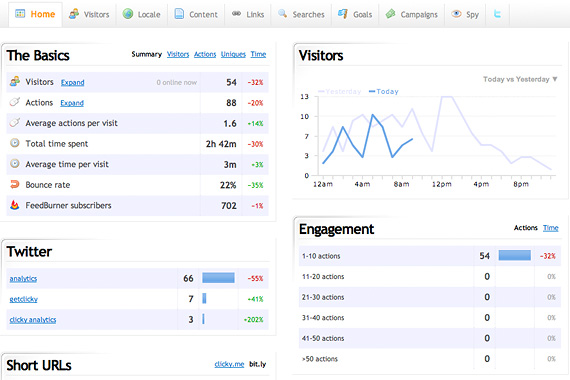Switch The Basics to Visitors view
The width and height of the screenshot is (570, 380).
(178, 54)
